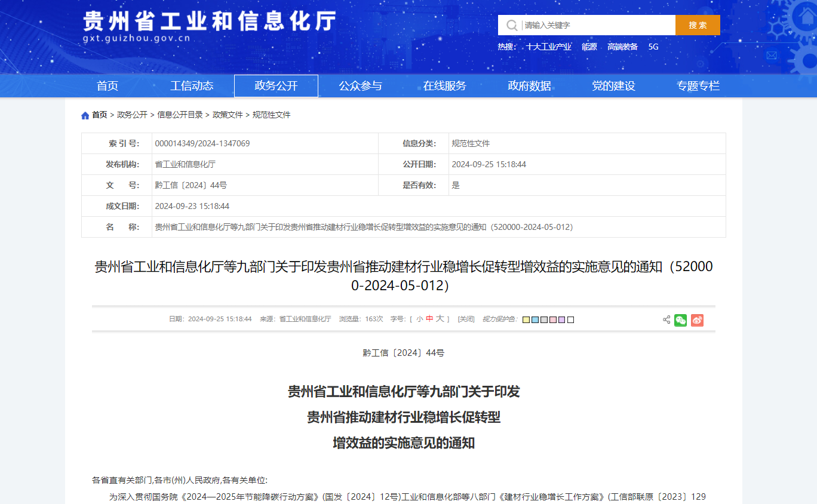Apply the purple eye-protection background color
This screenshot has height=504, width=817.
point(561,320)
